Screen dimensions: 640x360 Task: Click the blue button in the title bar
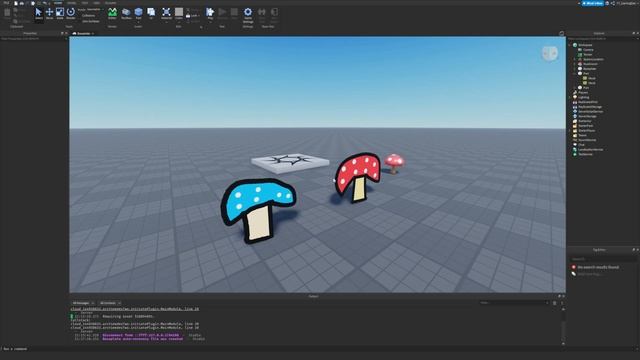tap(593, 3)
